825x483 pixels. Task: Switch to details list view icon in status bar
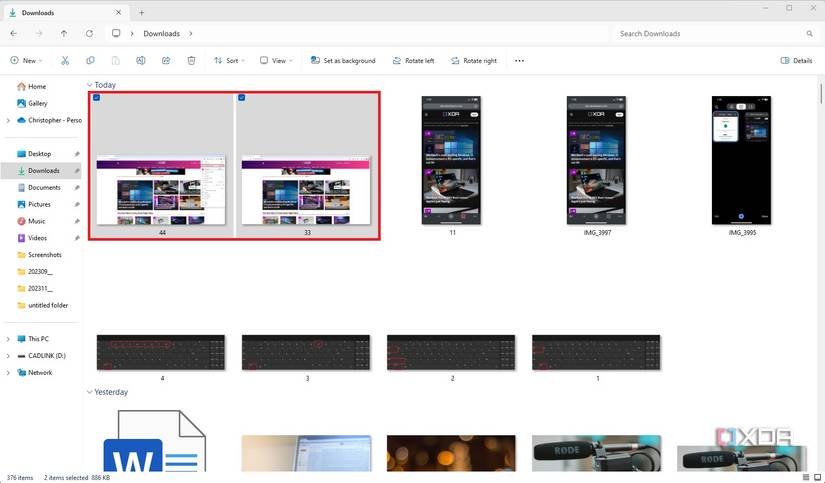pyautogui.click(x=806, y=477)
